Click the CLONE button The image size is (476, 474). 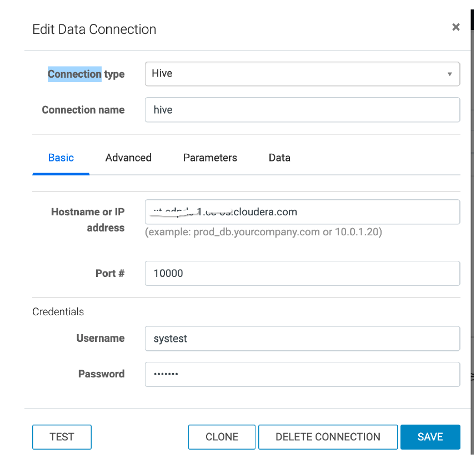[x=222, y=437]
